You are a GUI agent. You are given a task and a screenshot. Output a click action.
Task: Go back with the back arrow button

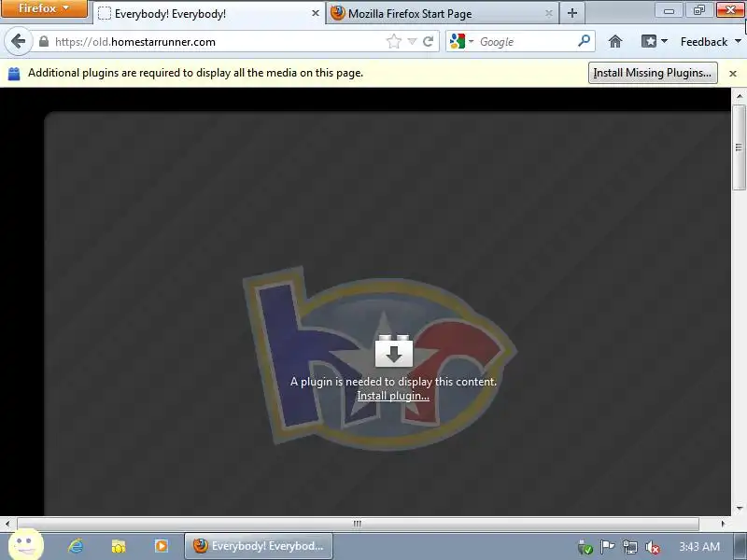click(x=18, y=41)
